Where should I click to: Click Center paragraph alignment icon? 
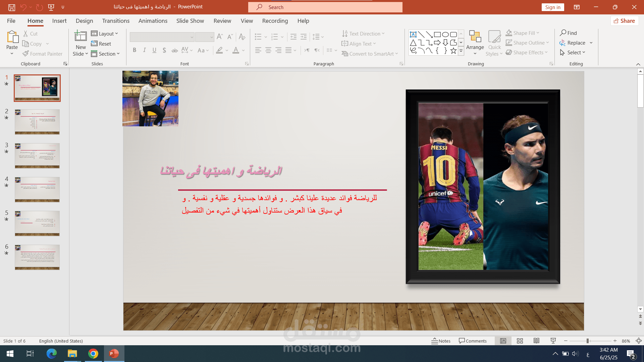[x=268, y=50]
